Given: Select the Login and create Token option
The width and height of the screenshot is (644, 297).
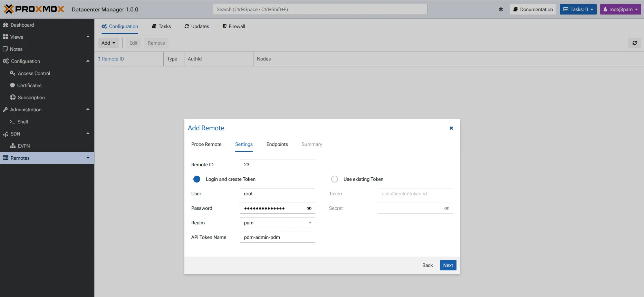Looking at the screenshot, I should (197, 179).
